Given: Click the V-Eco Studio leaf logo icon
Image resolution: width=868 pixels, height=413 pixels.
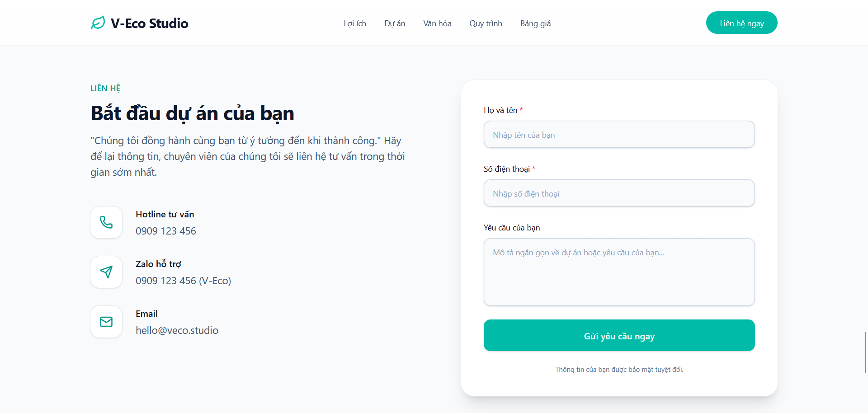Looking at the screenshot, I should point(98,23).
